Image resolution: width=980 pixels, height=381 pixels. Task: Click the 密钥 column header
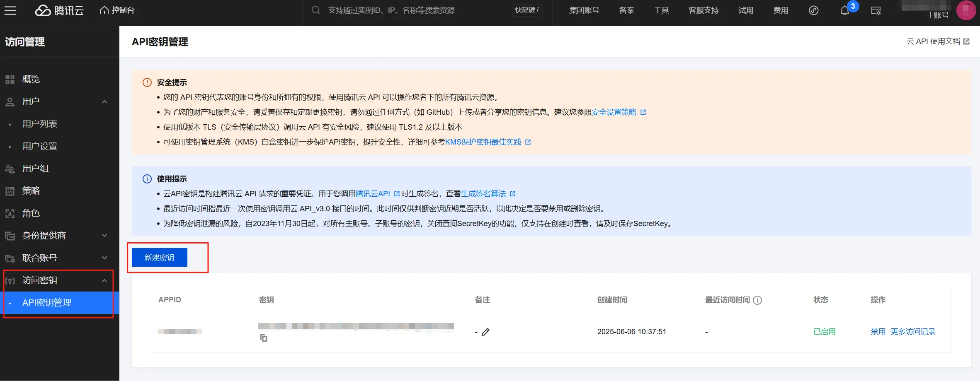[x=267, y=300]
